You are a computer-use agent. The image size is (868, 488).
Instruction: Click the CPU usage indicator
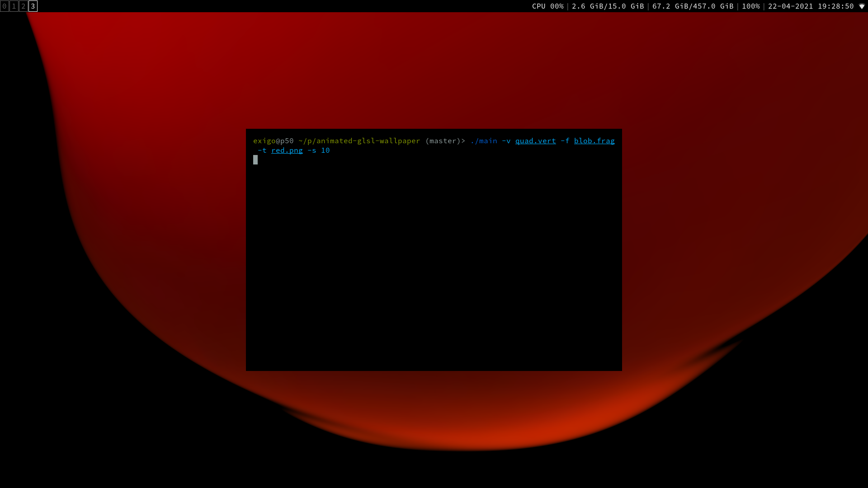coord(548,6)
